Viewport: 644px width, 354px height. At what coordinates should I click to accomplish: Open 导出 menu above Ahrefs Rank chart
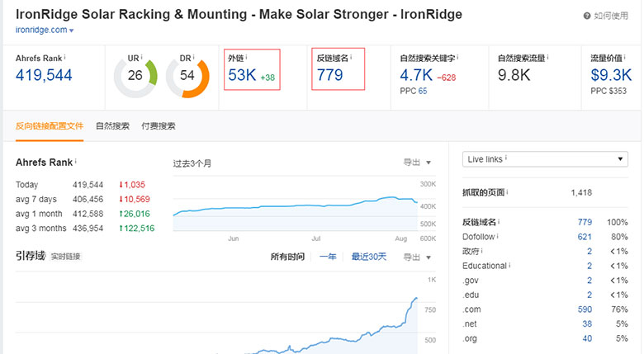pos(416,163)
